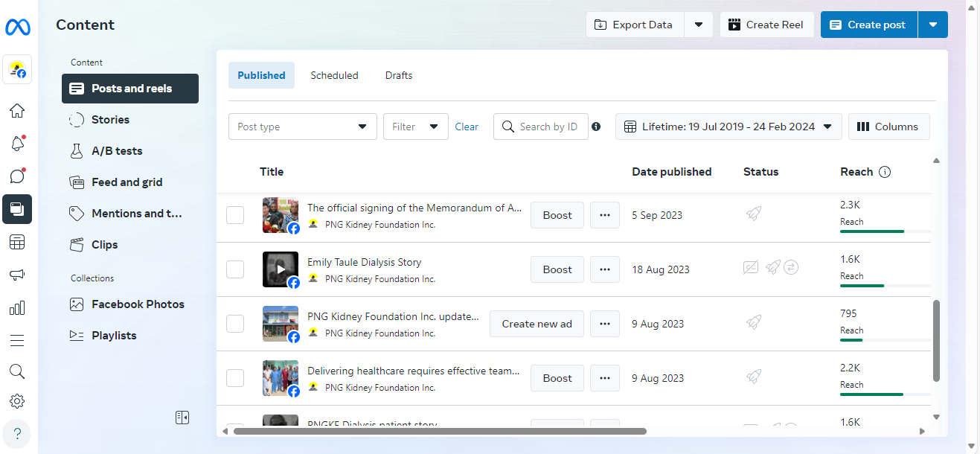Click crosspost arrows icon in Emily Taule row
The height and width of the screenshot is (454, 980).
(x=792, y=267)
